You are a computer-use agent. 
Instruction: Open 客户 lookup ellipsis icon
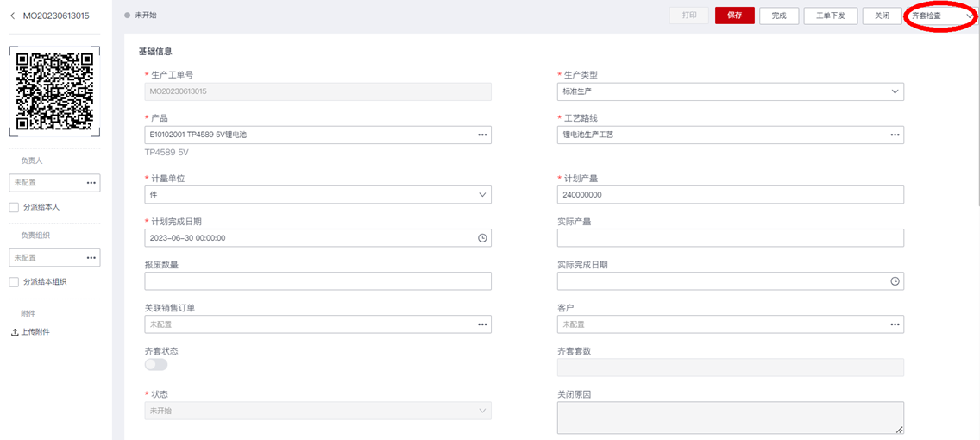coord(895,324)
